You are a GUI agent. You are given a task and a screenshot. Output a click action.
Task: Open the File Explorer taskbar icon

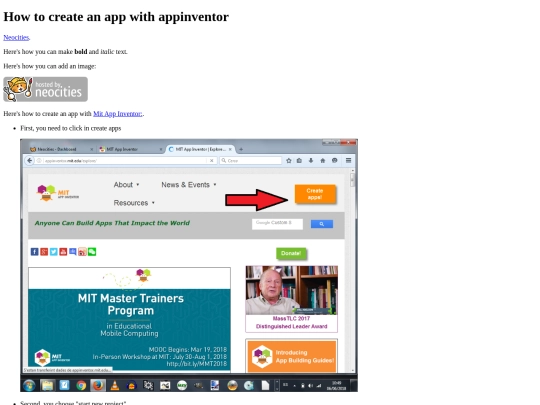coord(47,385)
